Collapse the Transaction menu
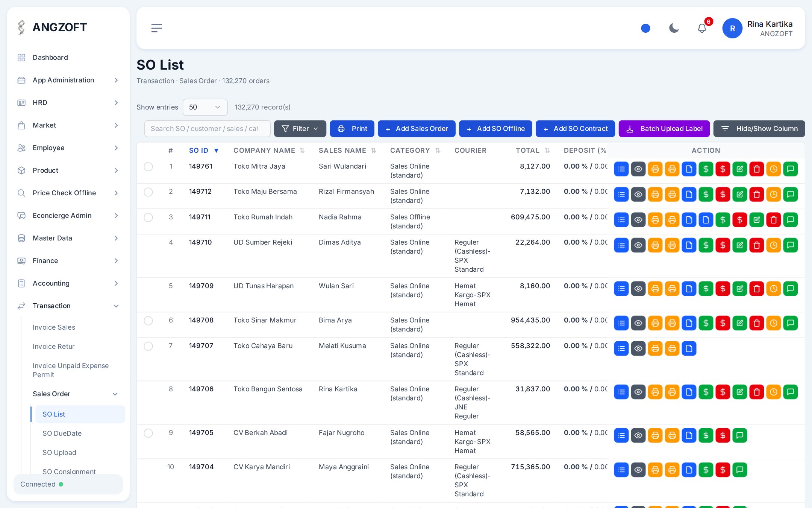The image size is (812, 508). pos(68,306)
